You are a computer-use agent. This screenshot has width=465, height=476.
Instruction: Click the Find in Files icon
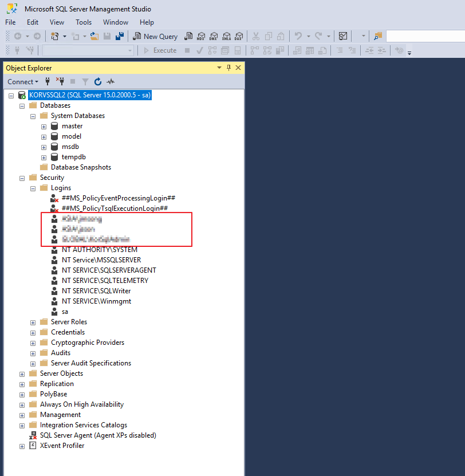(x=378, y=37)
